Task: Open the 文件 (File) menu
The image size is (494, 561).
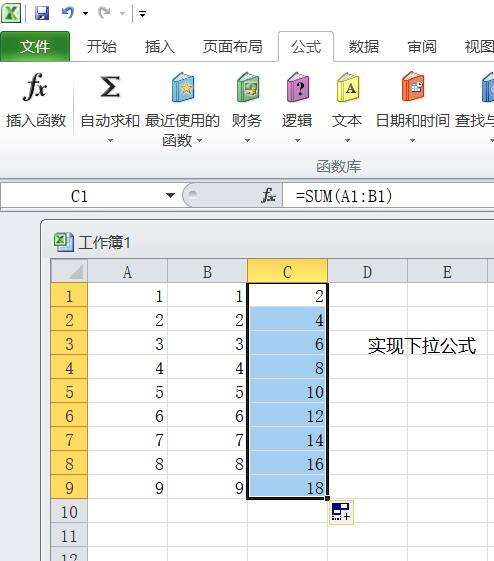Action: click(35, 47)
